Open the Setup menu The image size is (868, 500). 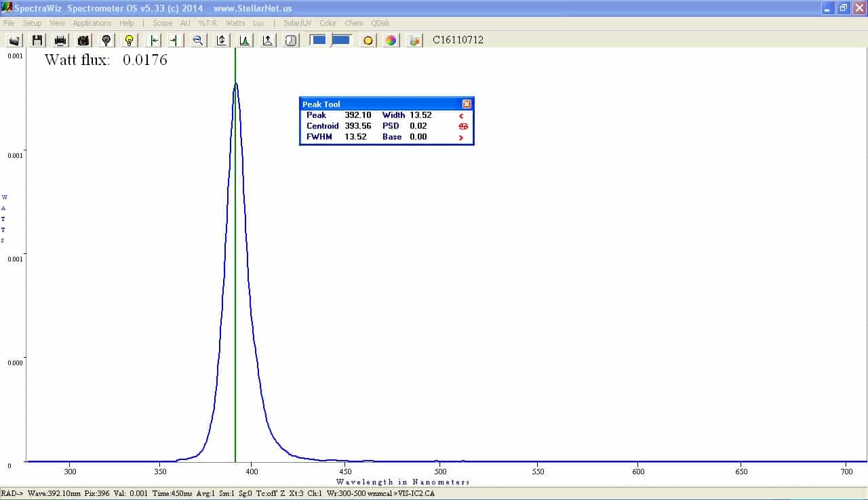[32, 23]
